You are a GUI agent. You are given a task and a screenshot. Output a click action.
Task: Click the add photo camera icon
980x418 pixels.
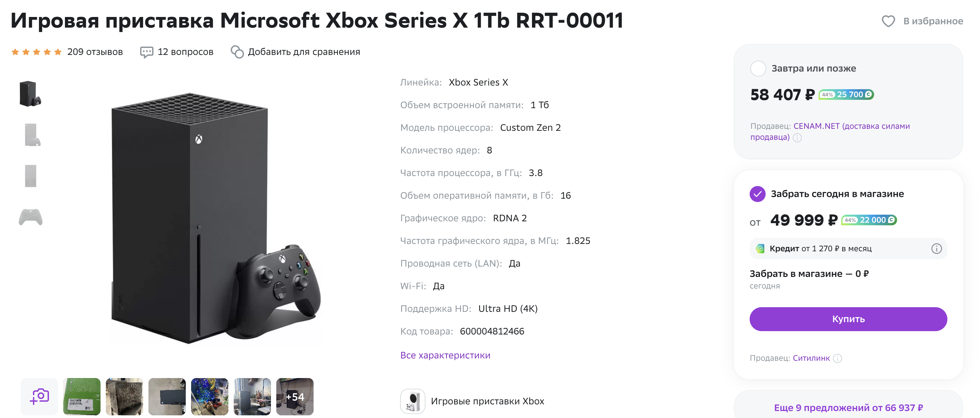tap(39, 396)
